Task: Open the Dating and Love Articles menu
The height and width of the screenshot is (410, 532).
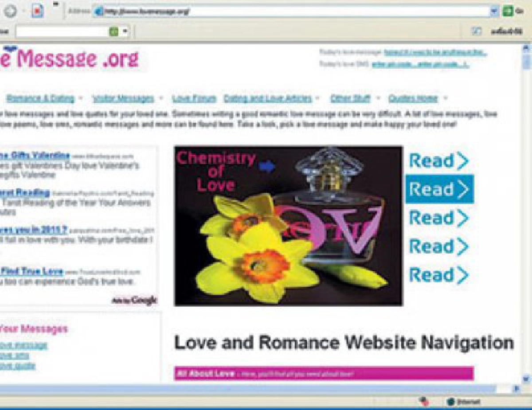Action: pos(268,98)
